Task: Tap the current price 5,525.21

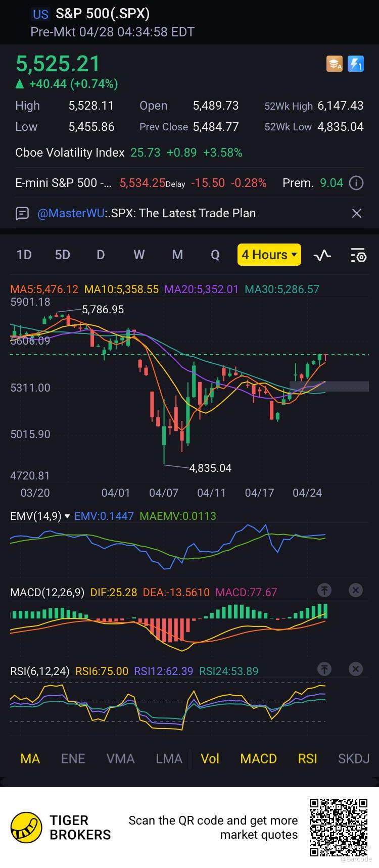Action: [58, 64]
